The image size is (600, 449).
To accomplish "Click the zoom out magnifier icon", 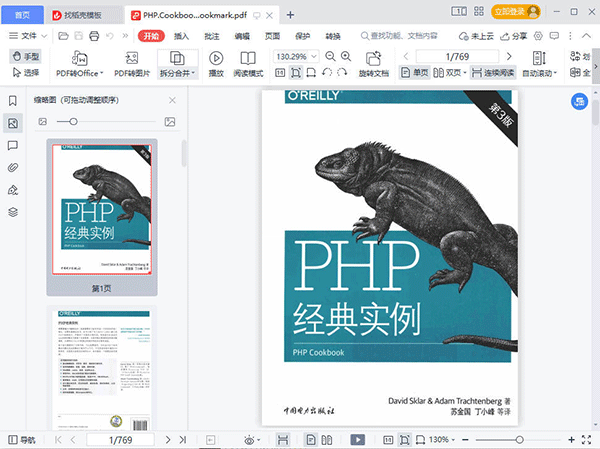I will 330,57.
